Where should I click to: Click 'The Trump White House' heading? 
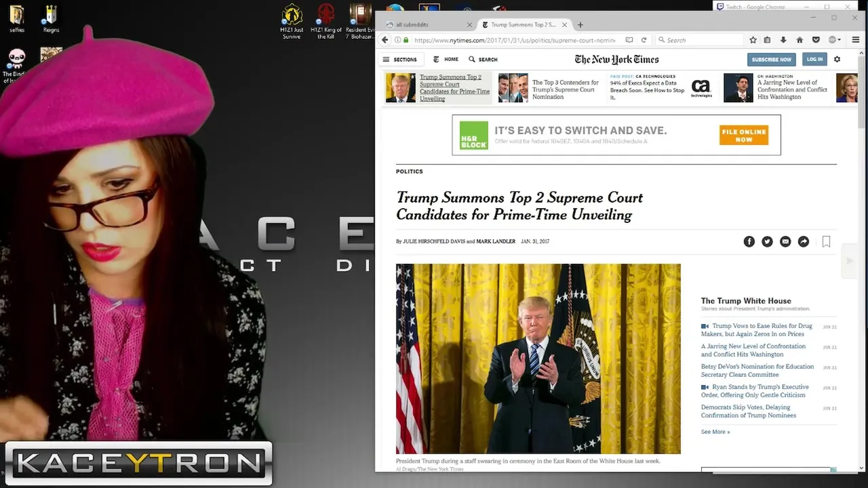[x=746, y=301]
